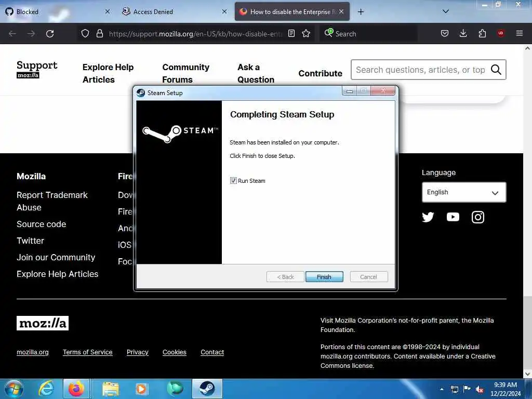
Task: Open the media player taskbar icon
Action: (x=141, y=389)
